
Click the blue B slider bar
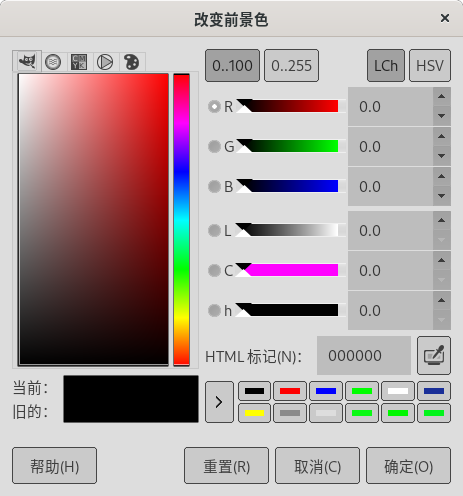click(x=290, y=186)
